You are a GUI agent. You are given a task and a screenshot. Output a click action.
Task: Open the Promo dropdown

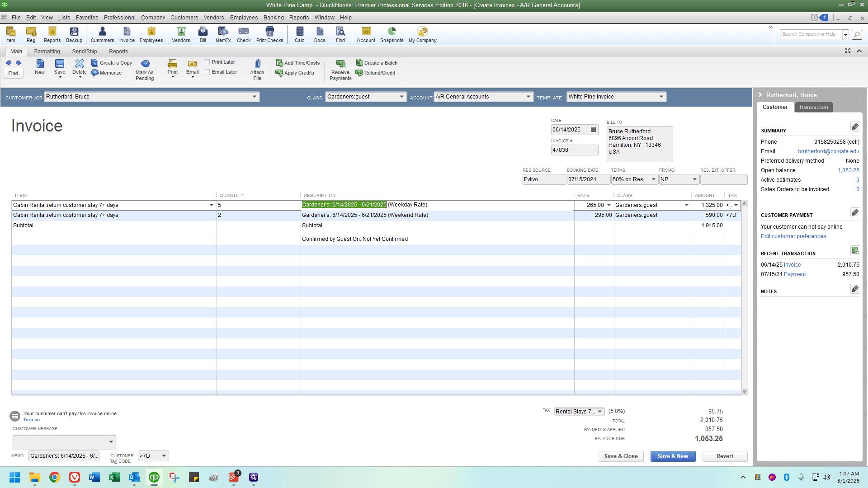695,179
